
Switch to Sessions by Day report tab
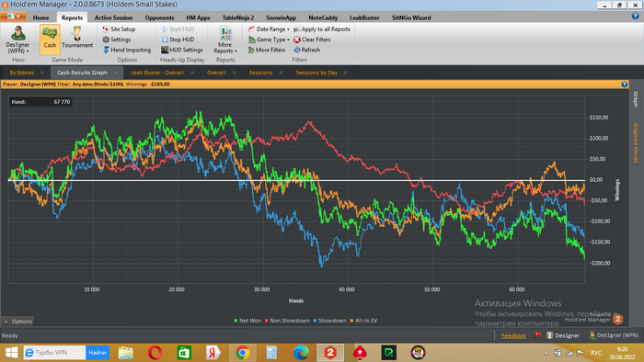pyautogui.click(x=316, y=73)
